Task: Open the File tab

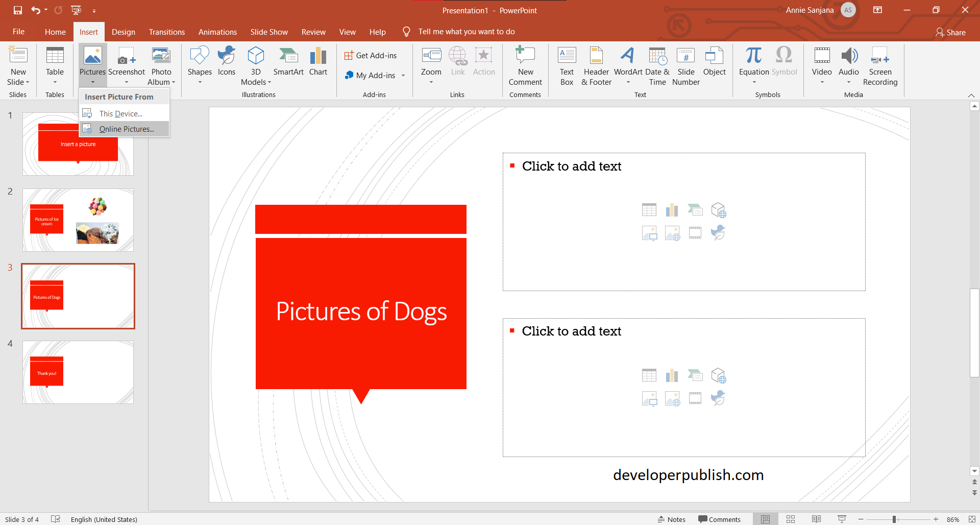Action: point(18,32)
